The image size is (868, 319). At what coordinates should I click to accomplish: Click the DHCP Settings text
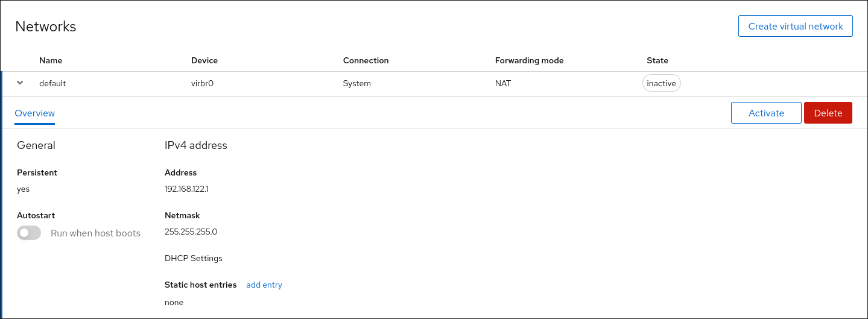coord(193,258)
